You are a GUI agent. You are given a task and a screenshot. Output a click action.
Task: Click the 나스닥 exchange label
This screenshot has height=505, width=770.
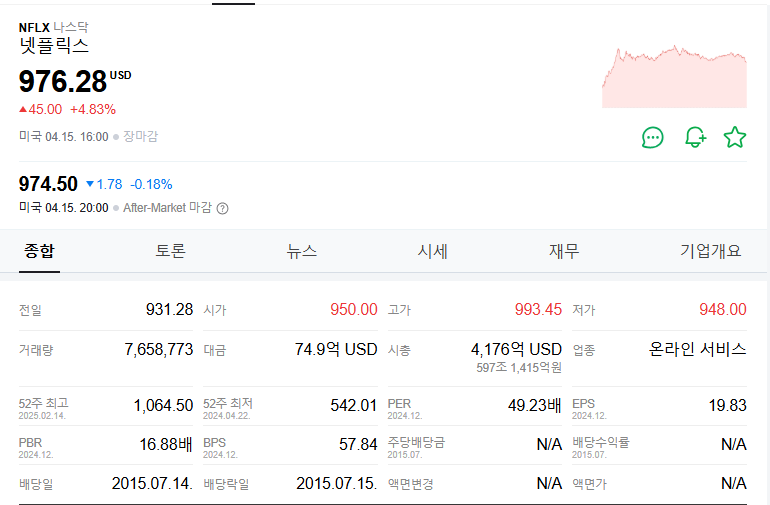coord(71,27)
